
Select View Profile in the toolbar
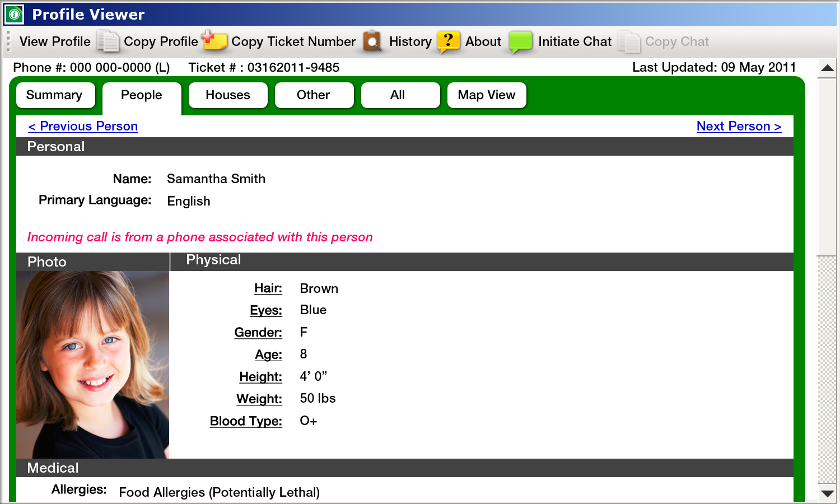tap(55, 41)
